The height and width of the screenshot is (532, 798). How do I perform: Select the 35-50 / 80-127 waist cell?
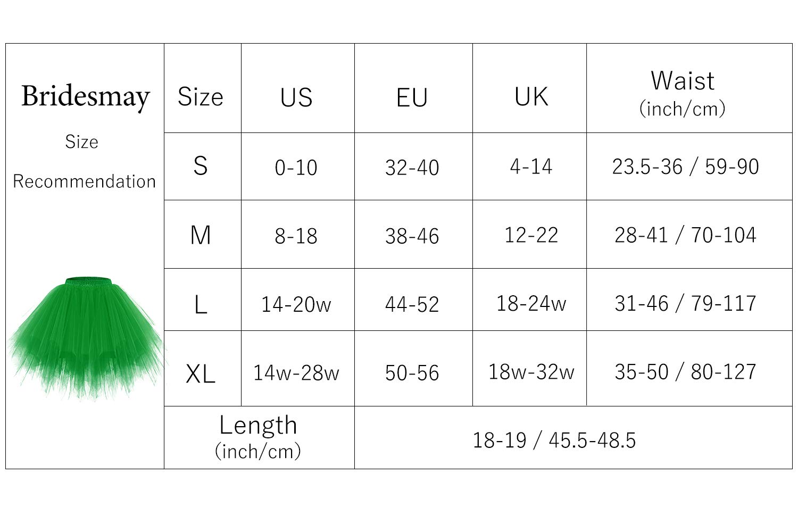coord(685,372)
